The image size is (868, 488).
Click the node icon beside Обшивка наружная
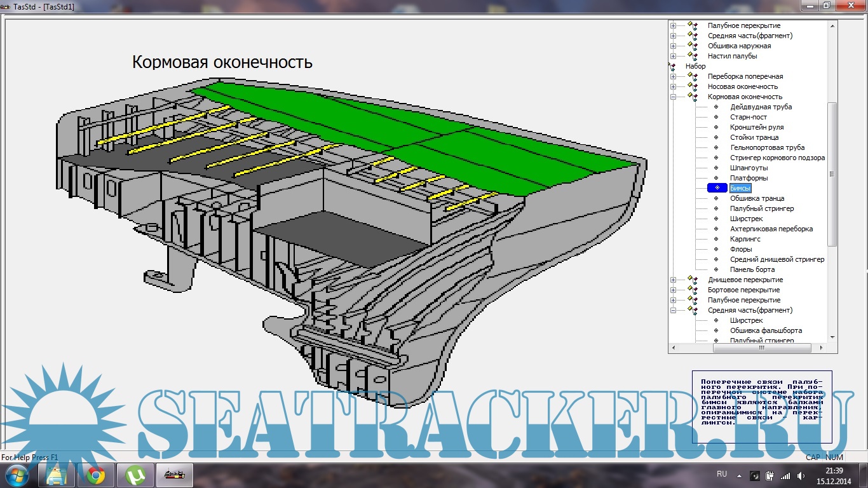(x=692, y=46)
